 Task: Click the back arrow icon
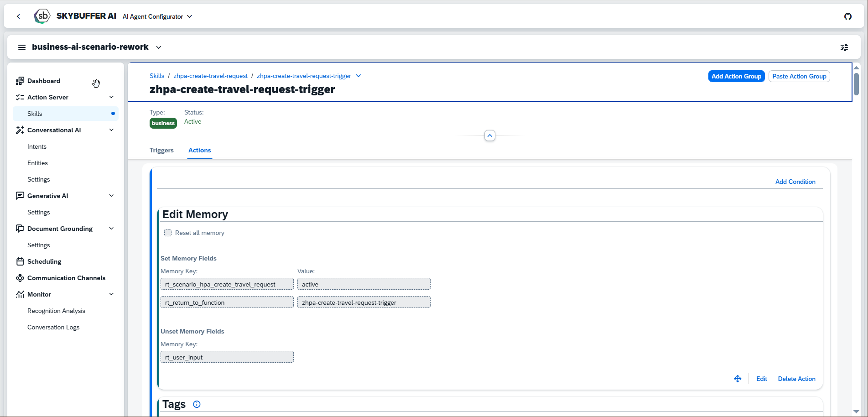(18, 16)
